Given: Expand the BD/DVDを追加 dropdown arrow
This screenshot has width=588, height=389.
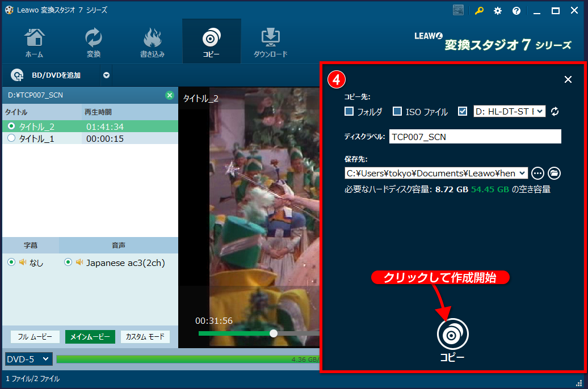Looking at the screenshot, I should (106, 75).
